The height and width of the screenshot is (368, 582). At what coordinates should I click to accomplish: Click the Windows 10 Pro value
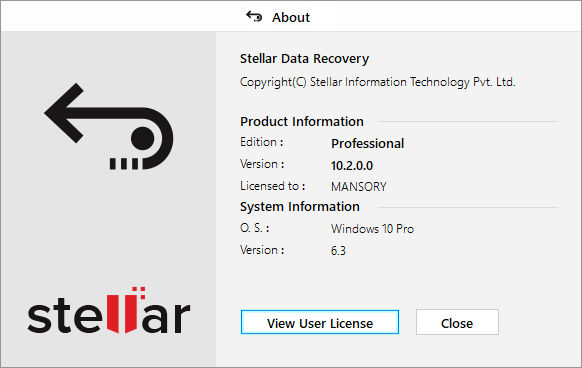(372, 229)
